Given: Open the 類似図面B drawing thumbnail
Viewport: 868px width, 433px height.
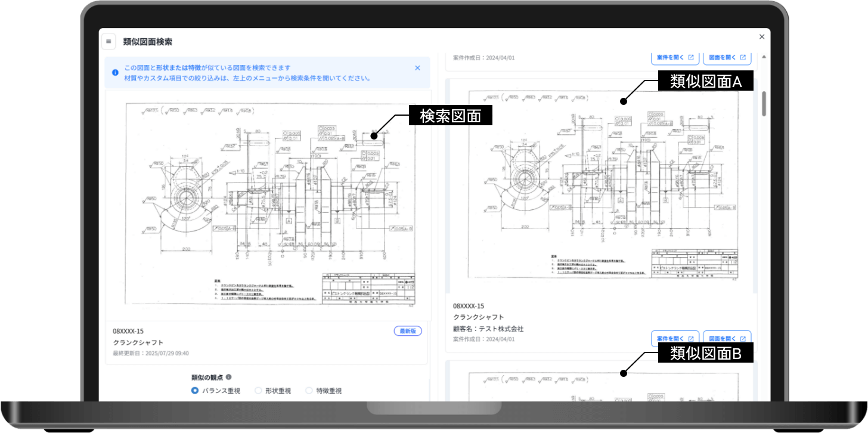Looking at the screenshot, I should (x=600, y=385).
